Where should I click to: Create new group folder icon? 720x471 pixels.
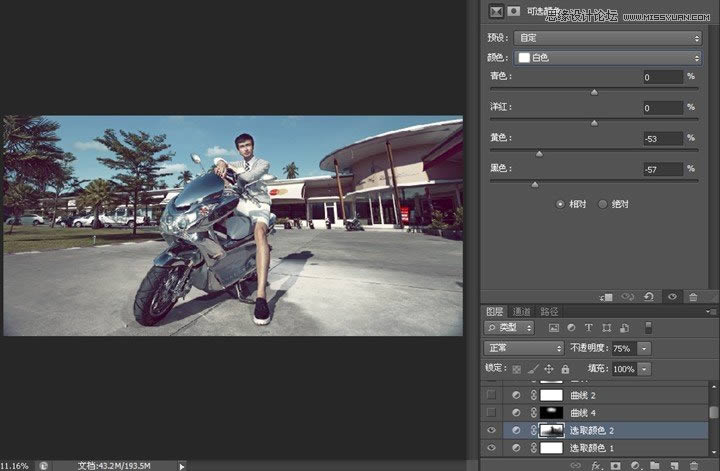(x=654, y=465)
